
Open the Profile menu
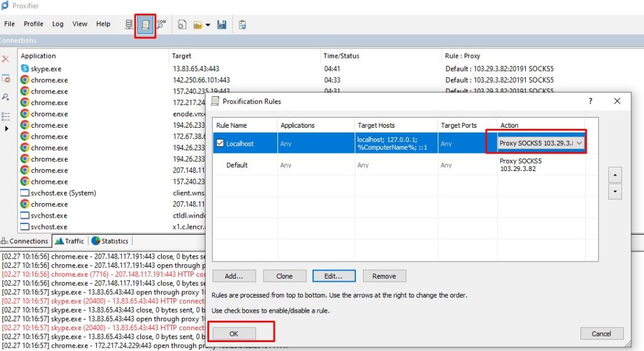tap(33, 24)
